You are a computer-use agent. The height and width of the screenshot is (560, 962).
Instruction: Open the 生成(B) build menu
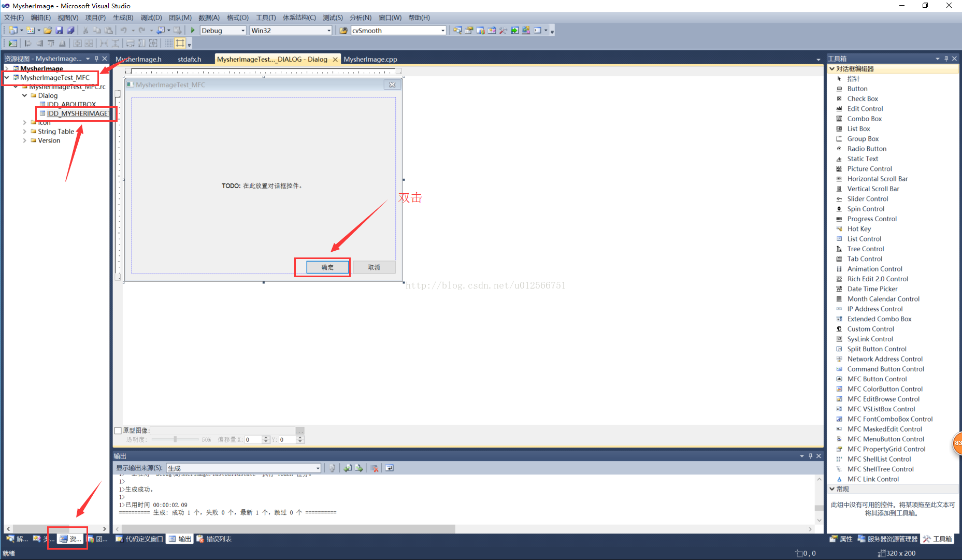(123, 18)
